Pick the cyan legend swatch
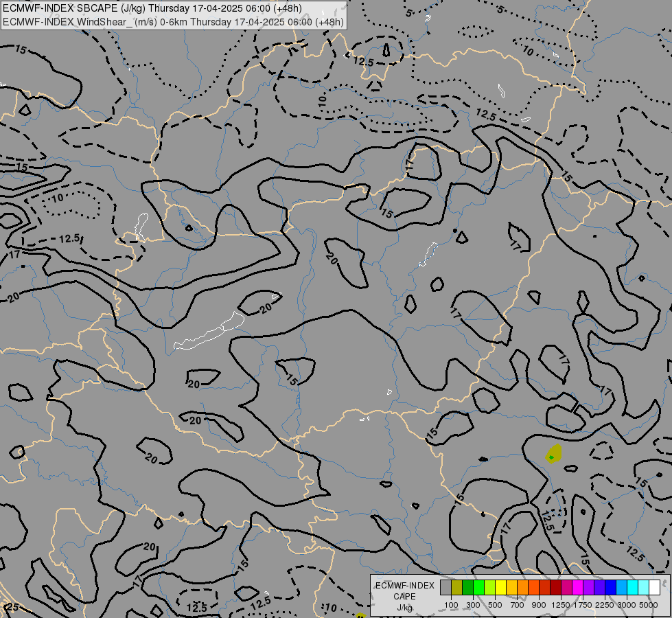The image size is (672, 618). click(x=633, y=587)
